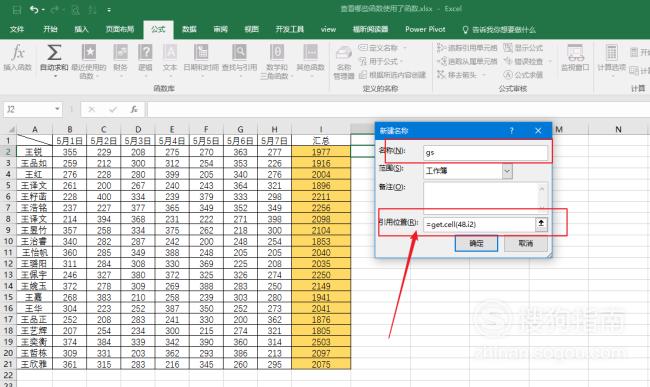Click the Refers to field with =get.cell
The height and width of the screenshot is (387, 650).
coord(480,224)
